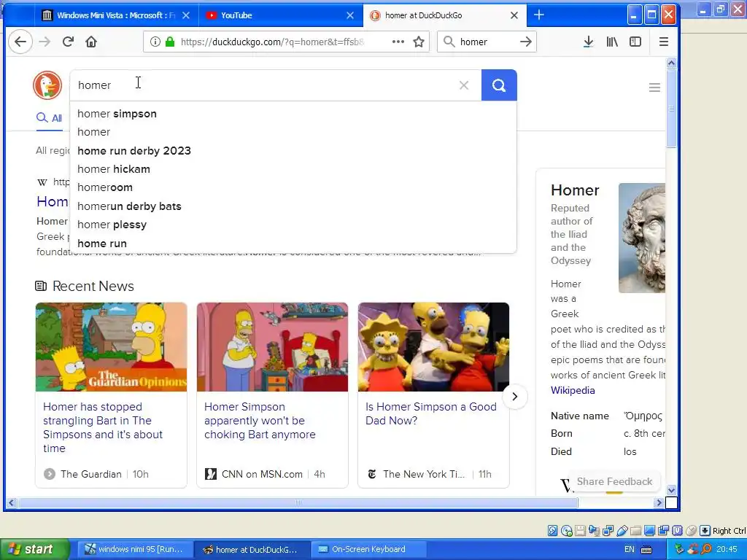Click the Firefox search box field

(487, 42)
